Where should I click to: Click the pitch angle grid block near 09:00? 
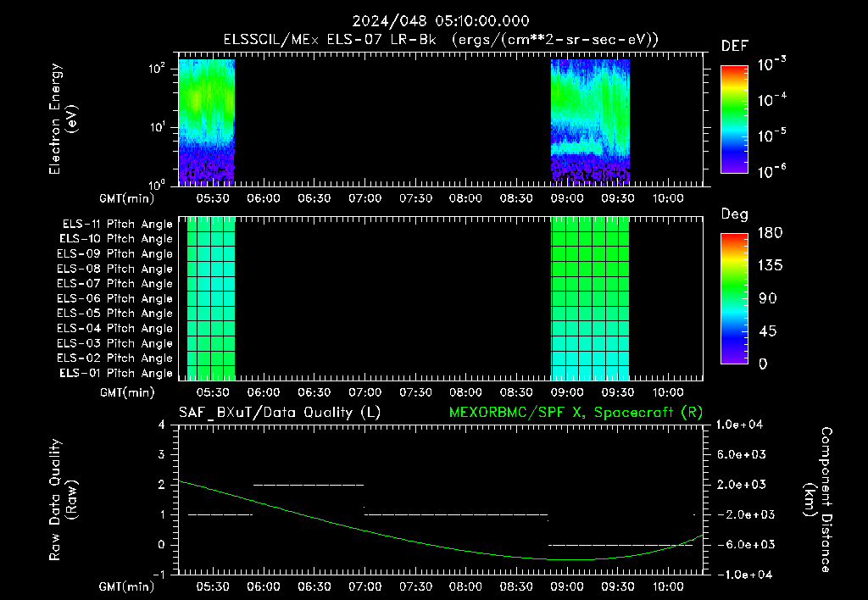(590, 298)
